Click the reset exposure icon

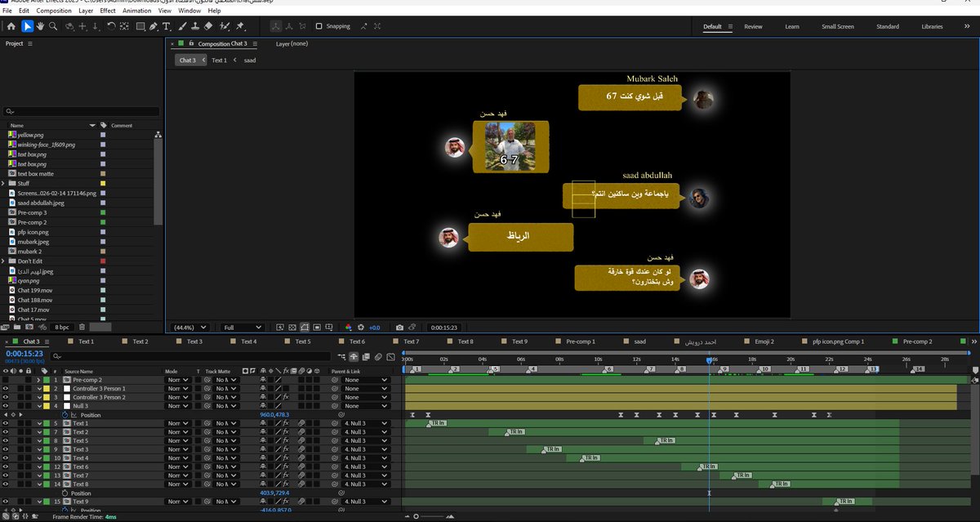click(x=360, y=328)
